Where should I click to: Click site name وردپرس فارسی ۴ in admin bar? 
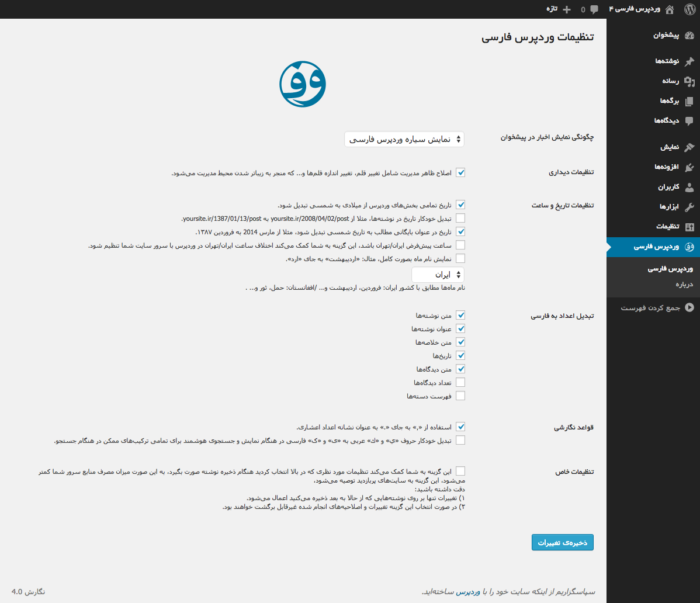coord(635,9)
